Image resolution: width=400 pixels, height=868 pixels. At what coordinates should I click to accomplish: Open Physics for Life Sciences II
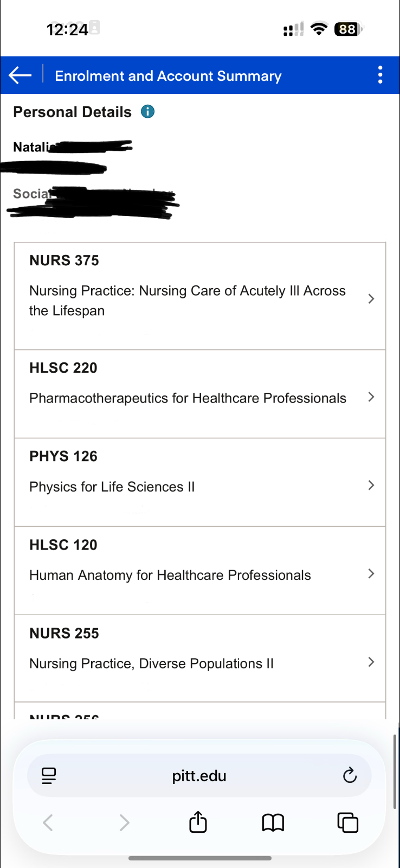[112, 487]
